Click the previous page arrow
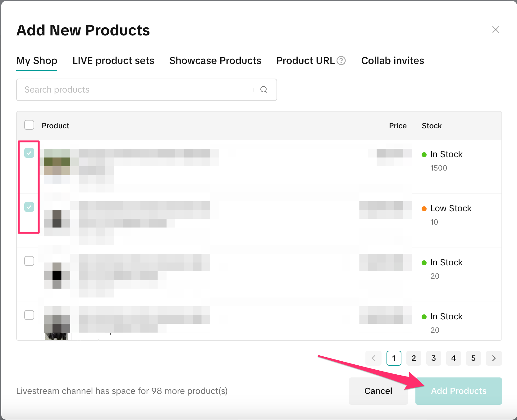This screenshot has width=517, height=420. pyautogui.click(x=373, y=358)
